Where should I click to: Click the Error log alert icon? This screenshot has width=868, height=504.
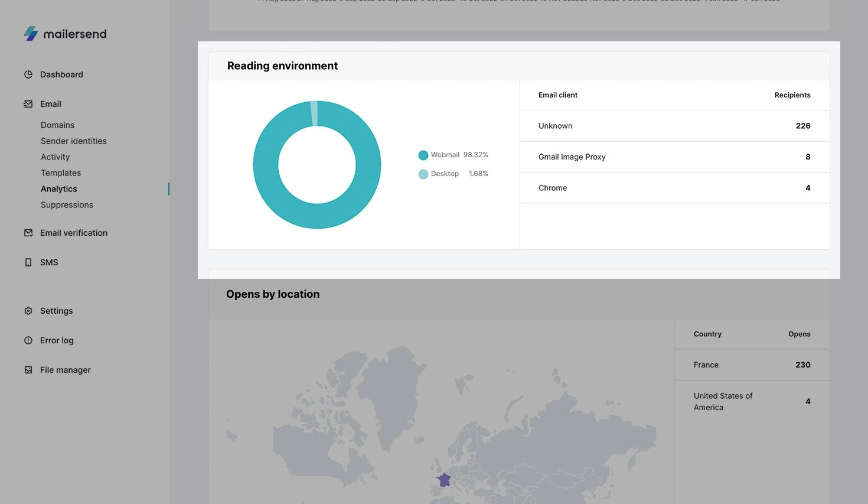(x=28, y=340)
